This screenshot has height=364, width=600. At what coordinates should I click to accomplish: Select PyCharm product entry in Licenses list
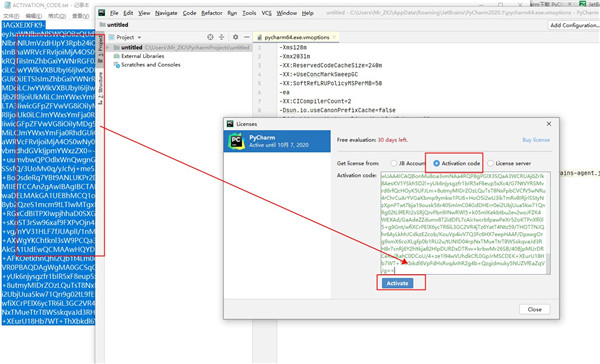(x=277, y=141)
